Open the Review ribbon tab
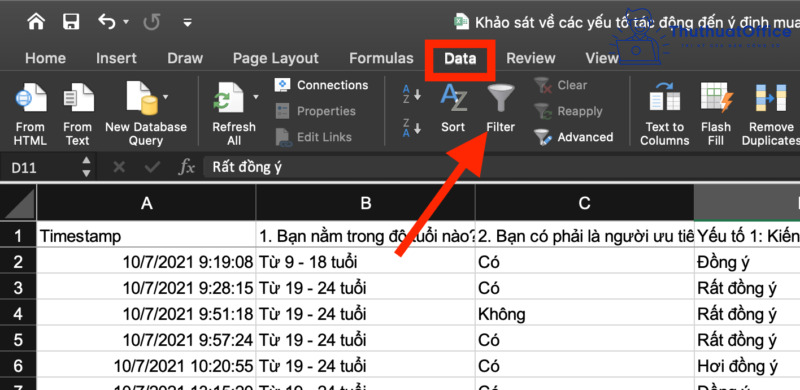The height and width of the screenshot is (390, 800). point(531,58)
